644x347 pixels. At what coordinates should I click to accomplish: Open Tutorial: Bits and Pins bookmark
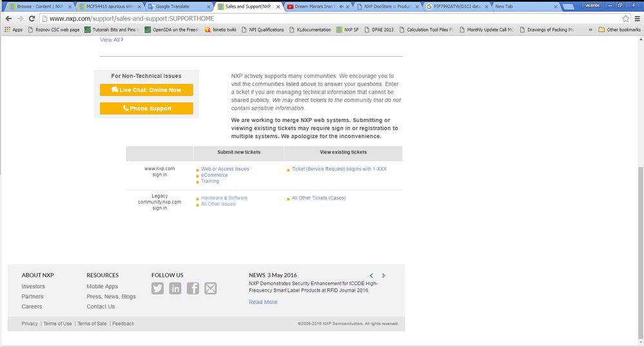click(x=112, y=30)
